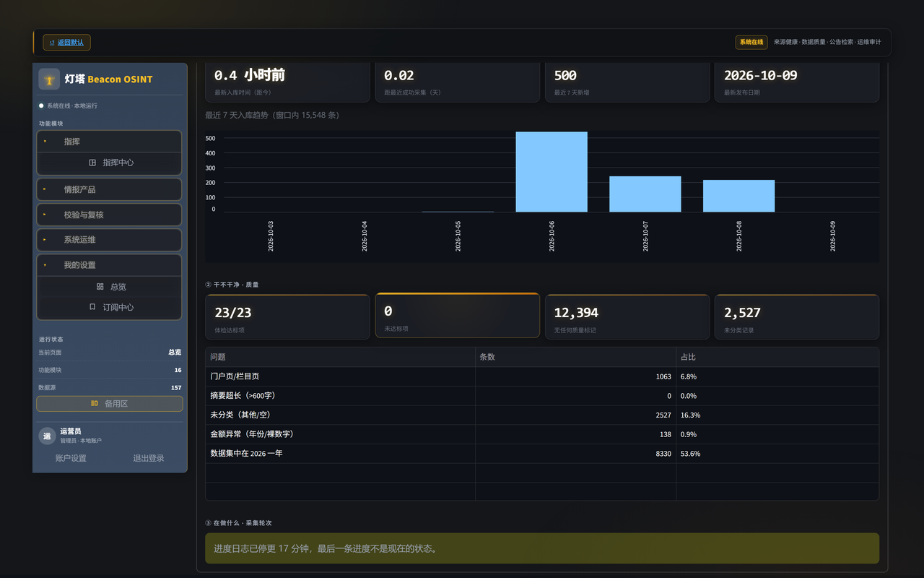Click the refresh icon in 返回默认
Image resolution: width=924 pixels, height=578 pixels.
(52, 43)
